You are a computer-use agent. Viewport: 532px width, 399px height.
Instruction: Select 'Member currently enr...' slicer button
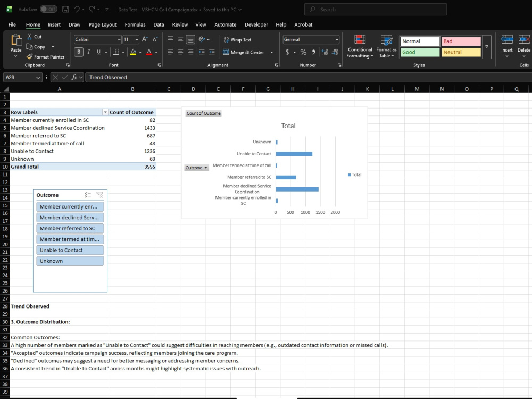[x=70, y=206]
